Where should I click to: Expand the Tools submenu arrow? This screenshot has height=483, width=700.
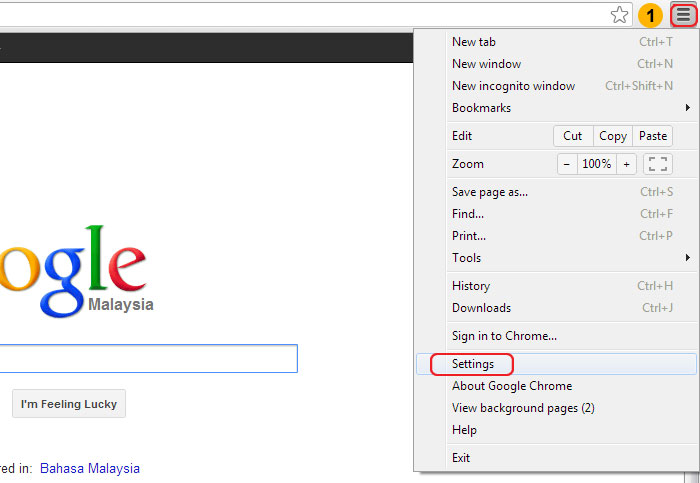pos(688,258)
